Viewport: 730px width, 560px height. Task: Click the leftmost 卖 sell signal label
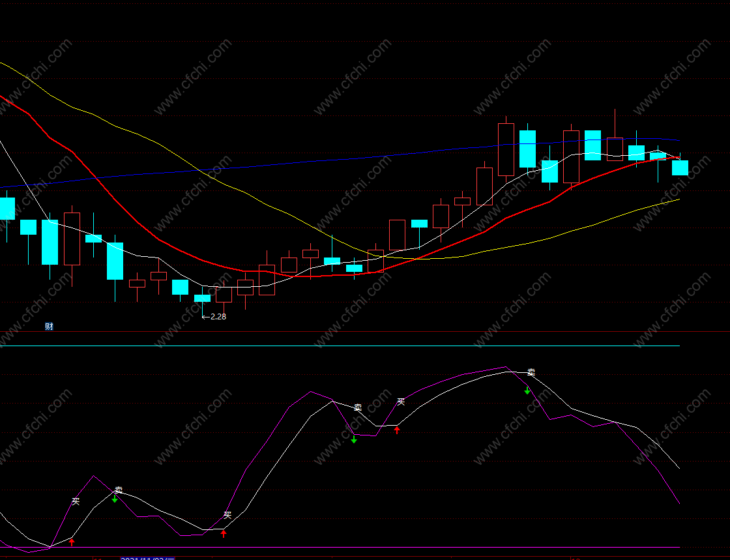click(x=119, y=490)
